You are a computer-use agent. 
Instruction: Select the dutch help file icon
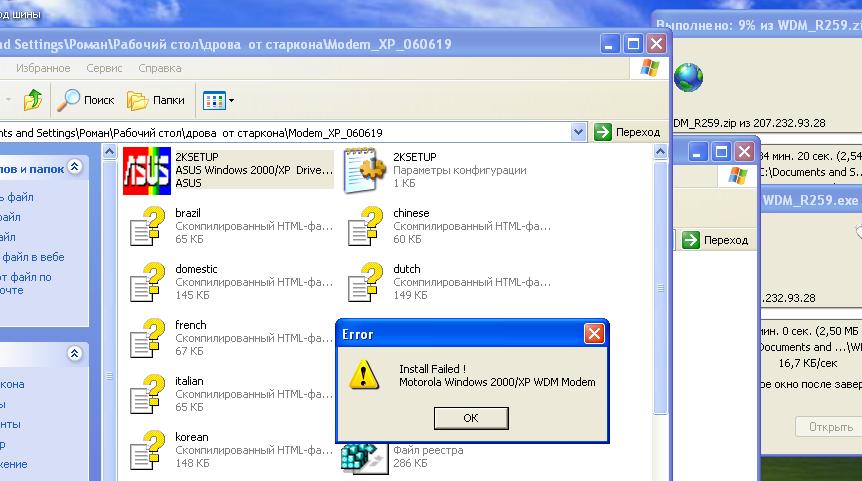[x=364, y=282]
